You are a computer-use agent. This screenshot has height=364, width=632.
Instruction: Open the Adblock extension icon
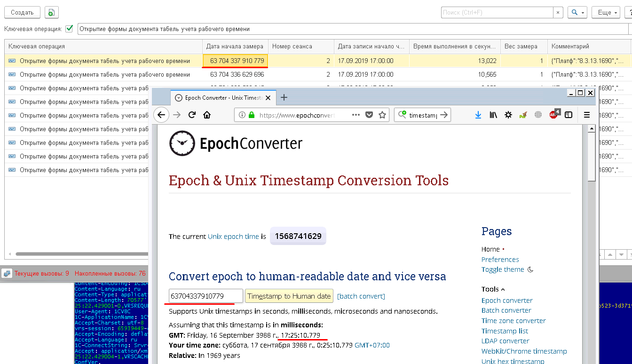554,114
